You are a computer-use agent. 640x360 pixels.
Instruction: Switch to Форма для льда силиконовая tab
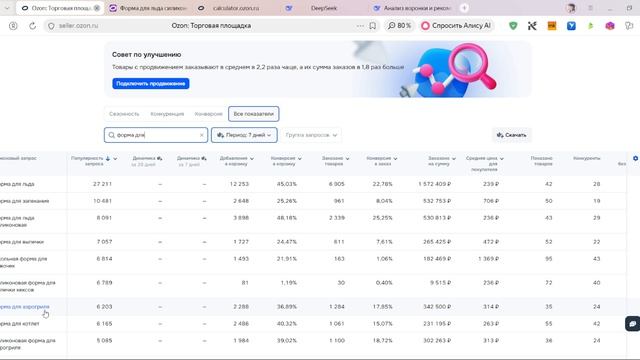coord(148,8)
